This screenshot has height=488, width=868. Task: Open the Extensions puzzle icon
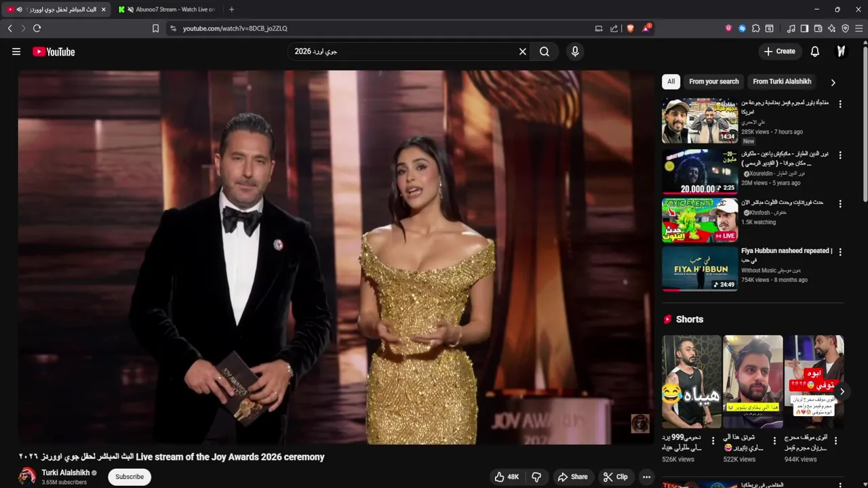(755, 28)
